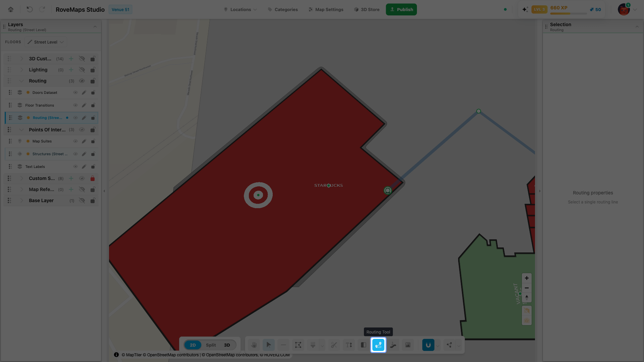
Task: Show the hidden 3D Cust... group
Action: (82, 59)
